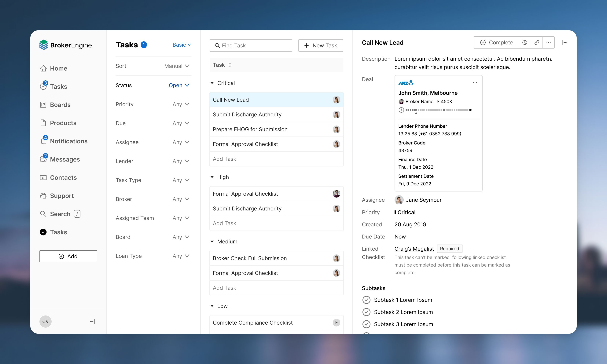Click the Task column sort arrows
Image resolution: width=607 pixels, height=364 pixels.
pyautogui.click(x=230, y=65)
